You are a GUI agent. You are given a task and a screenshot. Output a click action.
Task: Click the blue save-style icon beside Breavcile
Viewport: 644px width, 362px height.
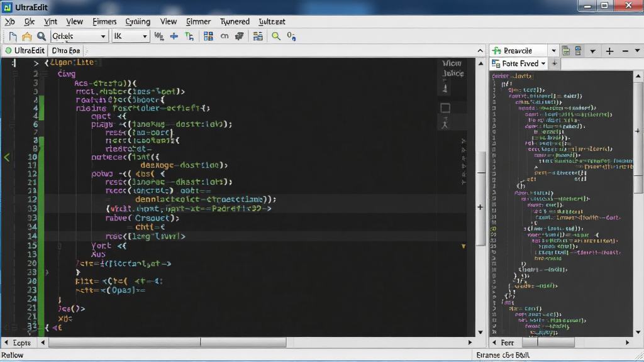(x=579, y=51)
